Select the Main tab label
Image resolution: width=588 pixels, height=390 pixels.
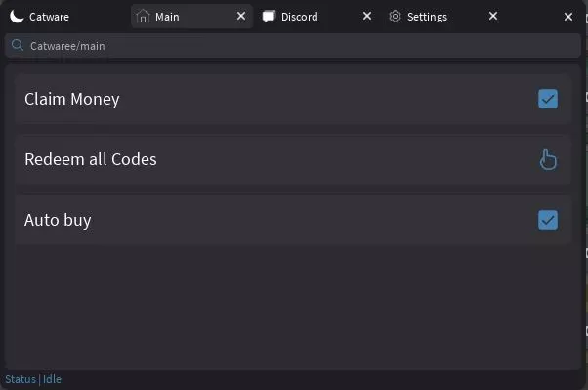click(167, 17)
